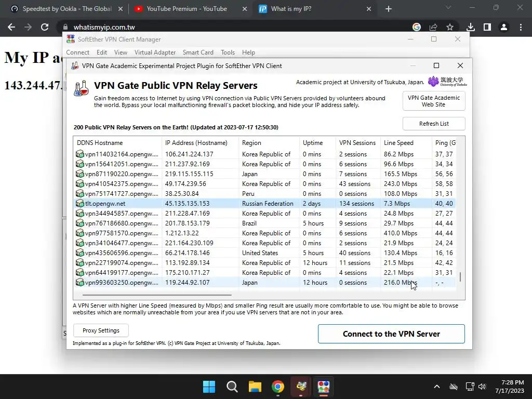Open Help menu in SoftEther
Screen dimensions: 532x399
pyautogui.click(x=248, y=52)
